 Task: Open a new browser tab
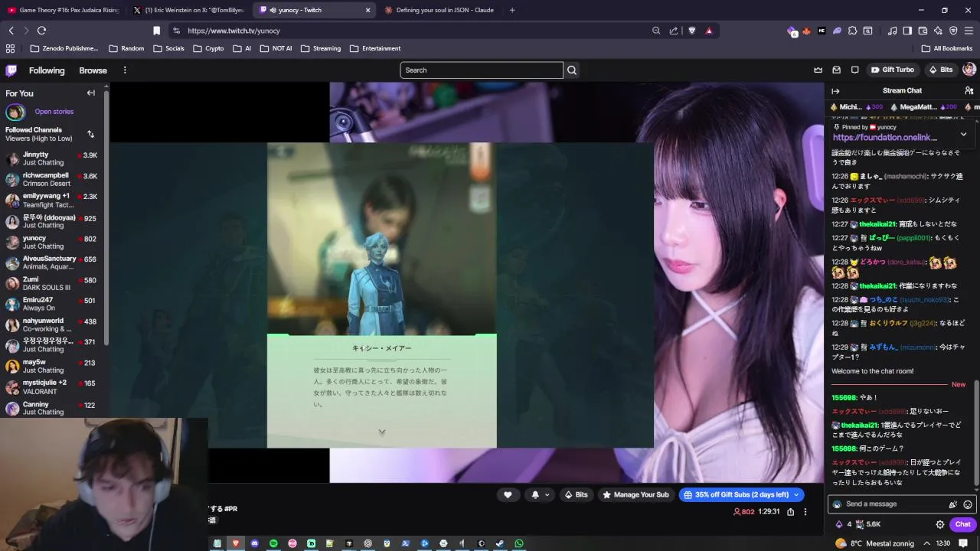coord(512,10)
